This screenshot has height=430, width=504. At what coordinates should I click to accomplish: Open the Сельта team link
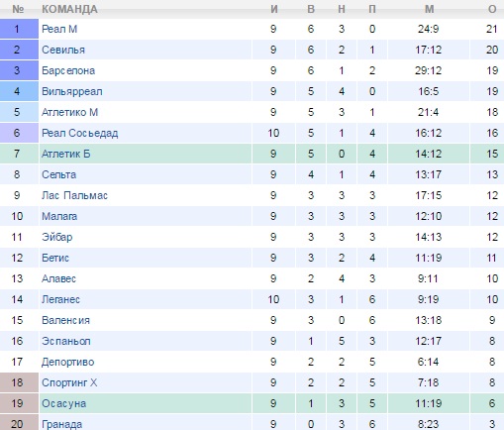point(59,174)
